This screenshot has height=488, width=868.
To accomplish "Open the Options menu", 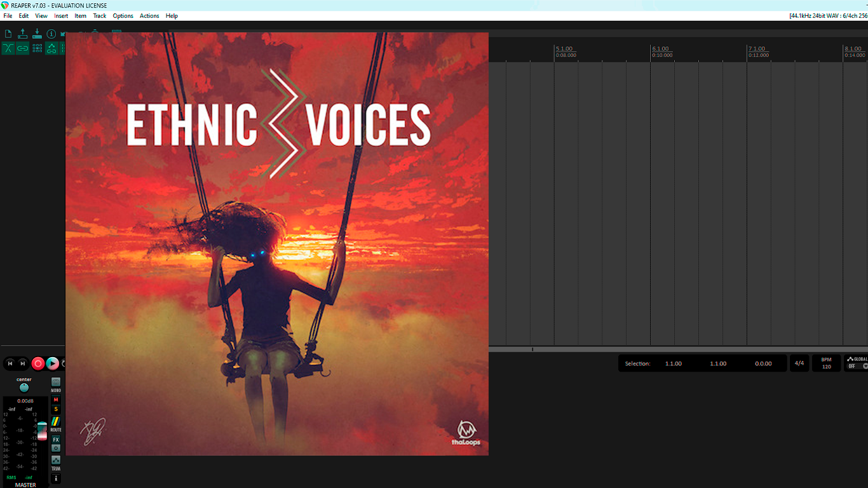I will point(123,16).
